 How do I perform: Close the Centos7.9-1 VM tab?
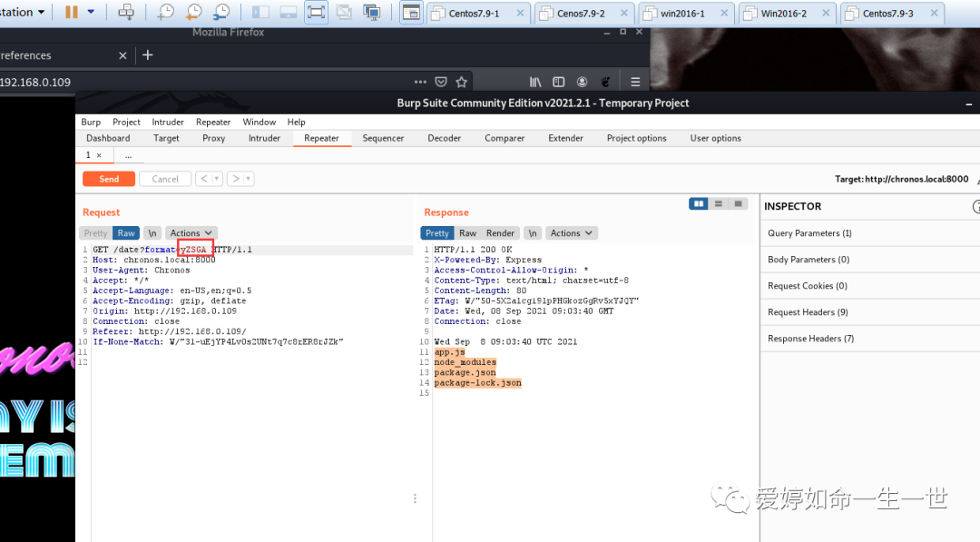point(520,13)
